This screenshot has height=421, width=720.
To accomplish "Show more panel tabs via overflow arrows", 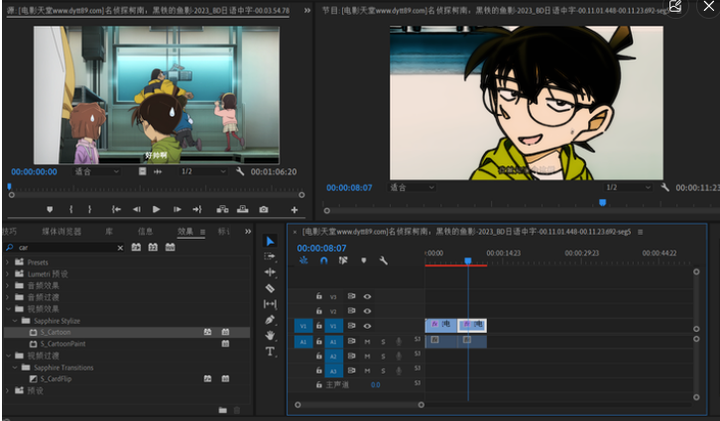I will (248, 231).
